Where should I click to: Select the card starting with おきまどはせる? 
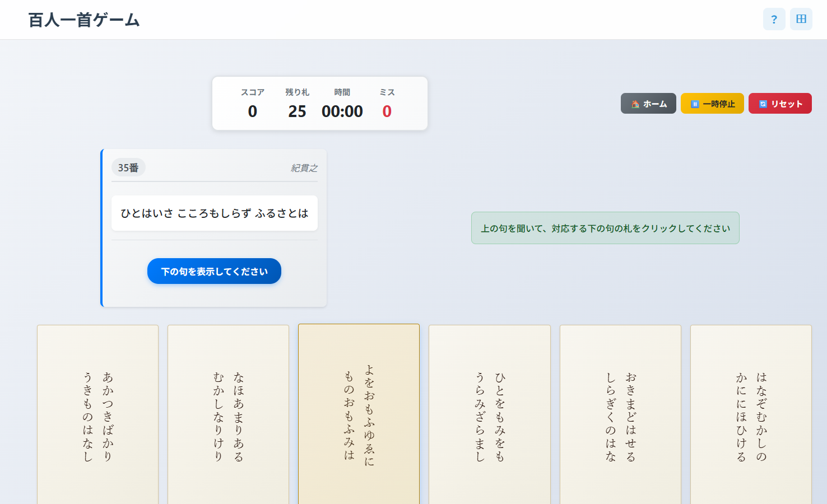click(620, 414)
